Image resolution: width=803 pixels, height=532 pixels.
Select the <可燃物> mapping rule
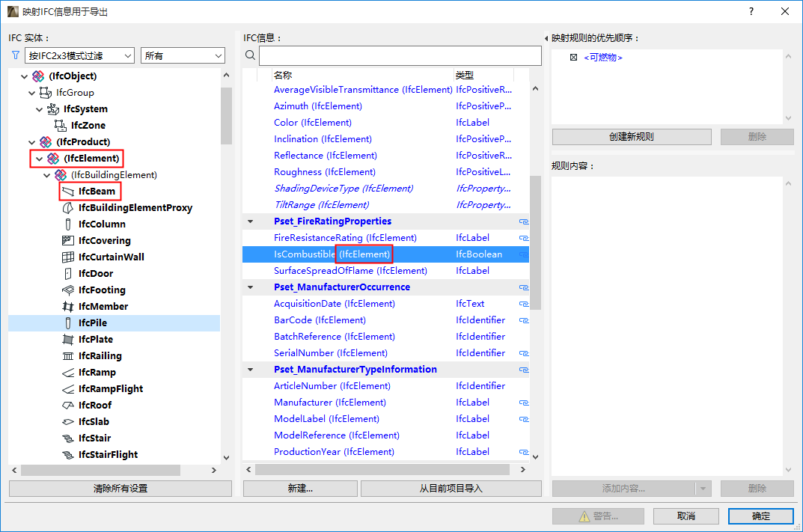tap(603, 58)
